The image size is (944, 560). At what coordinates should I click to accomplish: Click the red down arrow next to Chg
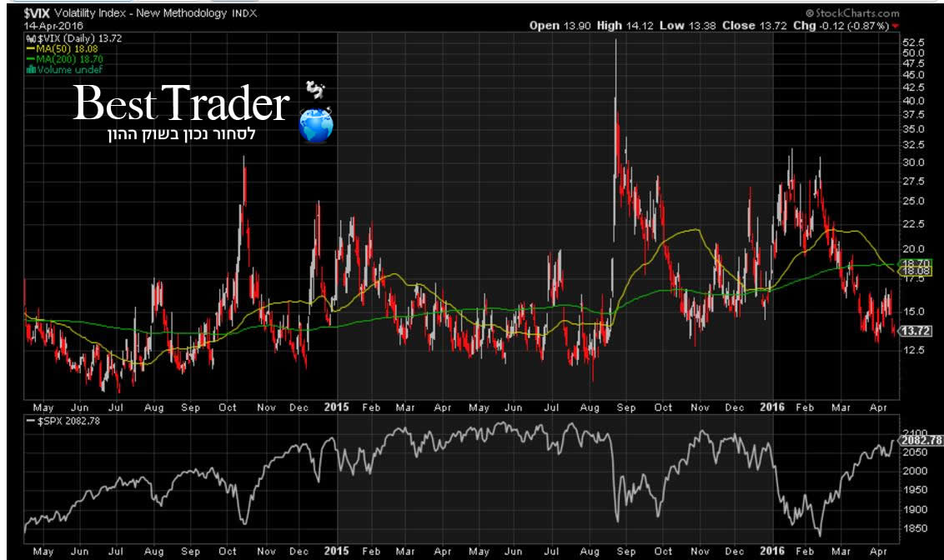(896, 26)
